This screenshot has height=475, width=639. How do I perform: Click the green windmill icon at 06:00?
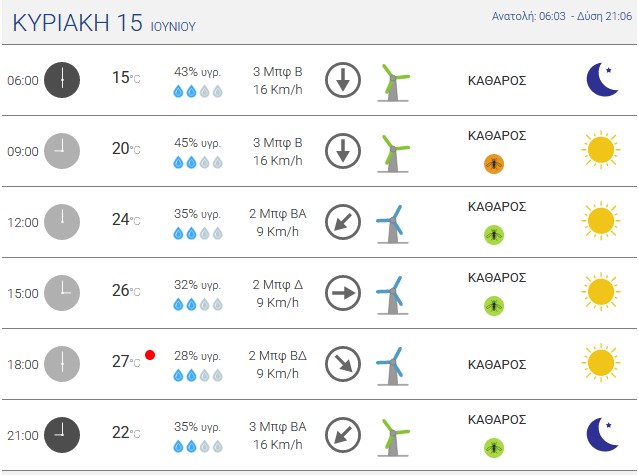click(x=393, y=82)
